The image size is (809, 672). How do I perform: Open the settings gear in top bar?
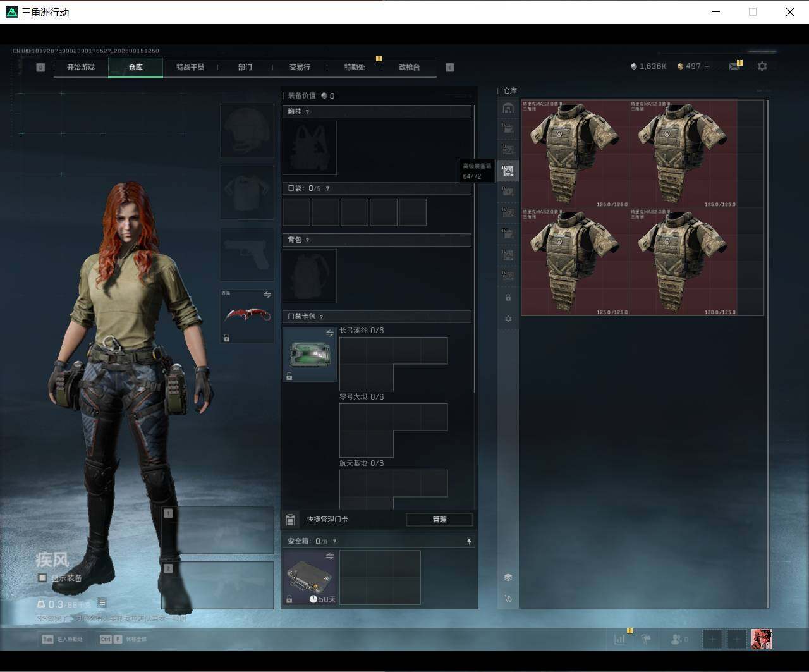click(x=762, y=66)
